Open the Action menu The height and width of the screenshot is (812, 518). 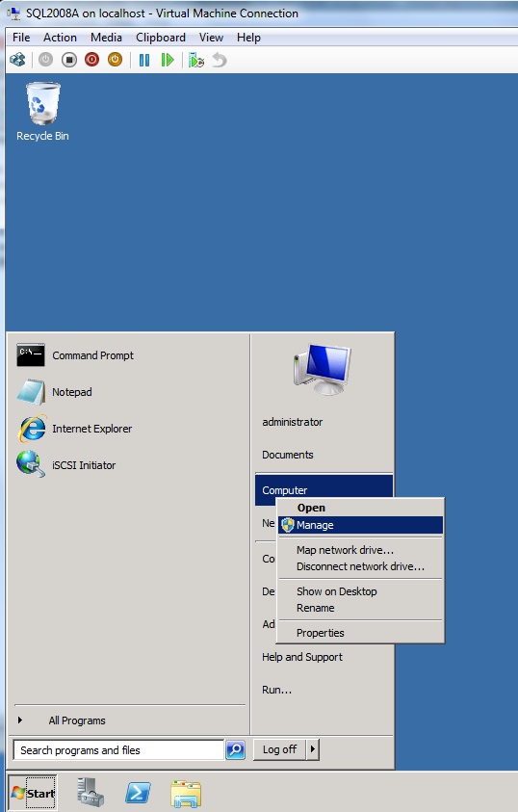[60, 38]
